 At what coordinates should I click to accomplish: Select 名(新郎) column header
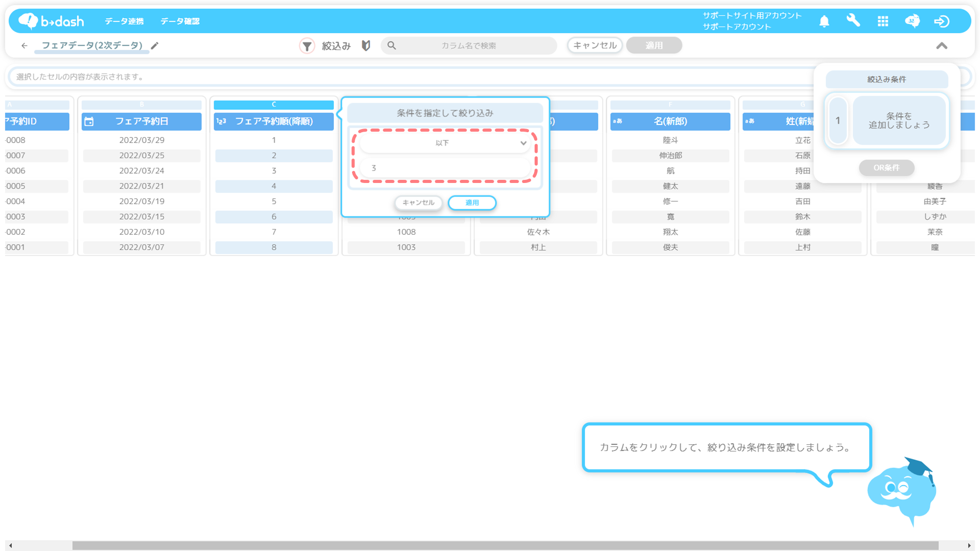pos(670,121)
